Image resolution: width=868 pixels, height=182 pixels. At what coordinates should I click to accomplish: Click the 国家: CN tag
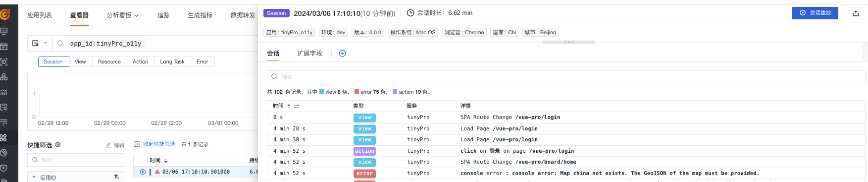point(505,32)
